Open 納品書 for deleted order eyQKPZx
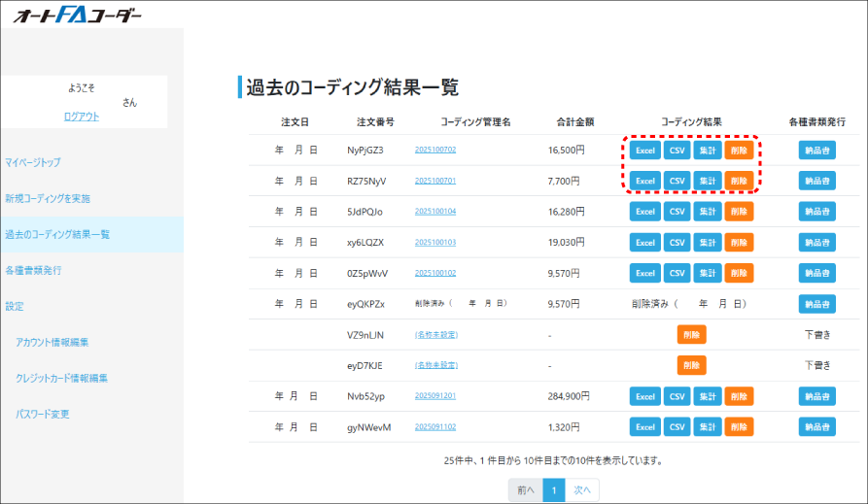The image size is (868, 504). (816, 304)
